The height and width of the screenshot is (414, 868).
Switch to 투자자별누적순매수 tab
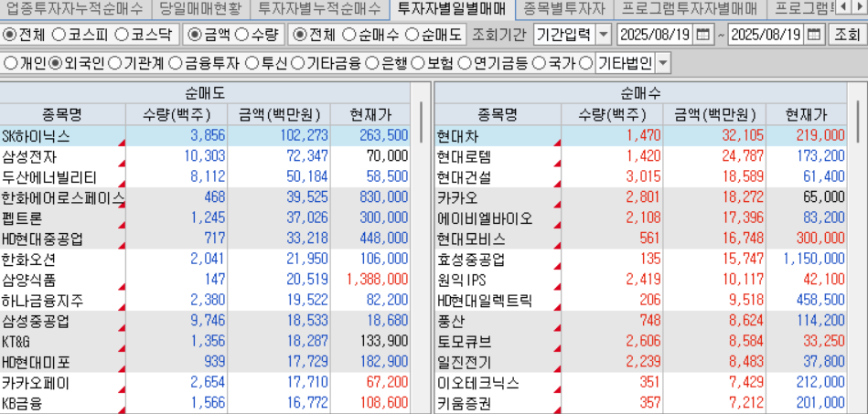[320, 8]
